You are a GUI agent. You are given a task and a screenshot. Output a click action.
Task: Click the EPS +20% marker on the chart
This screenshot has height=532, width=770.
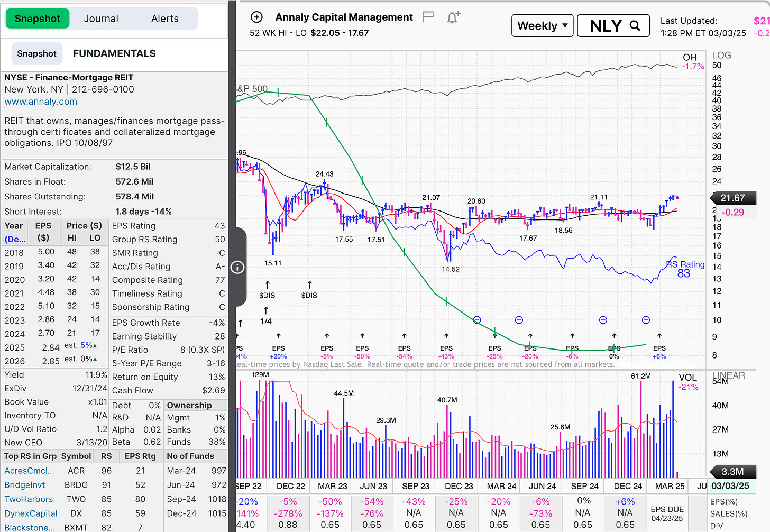pyautogui.click(x=279, y=352)
